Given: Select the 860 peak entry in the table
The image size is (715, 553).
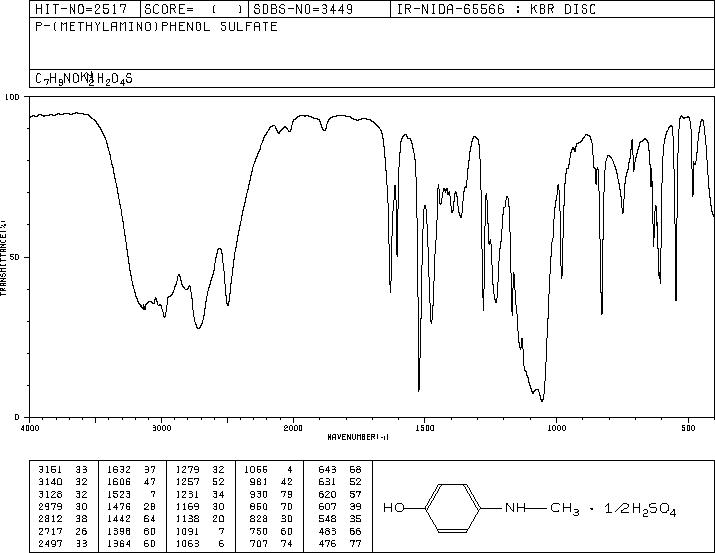Looking at the screenshot, I should 273,506.
